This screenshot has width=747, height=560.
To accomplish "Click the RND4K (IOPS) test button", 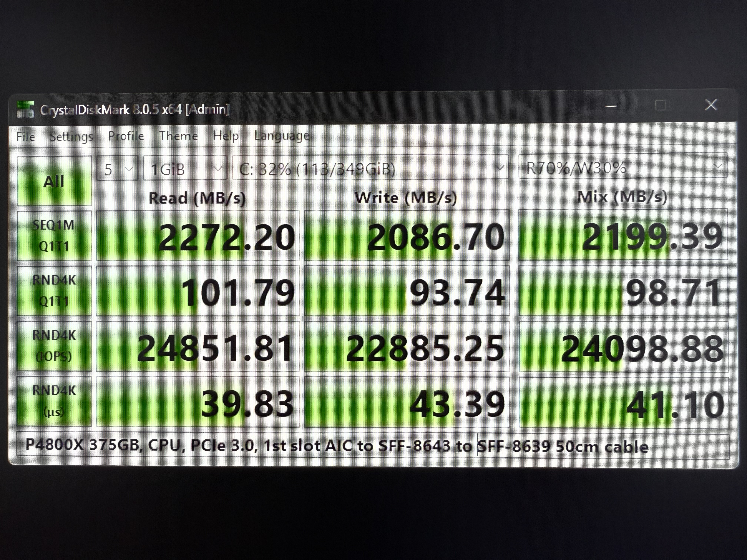I will [x=54, y=346].
